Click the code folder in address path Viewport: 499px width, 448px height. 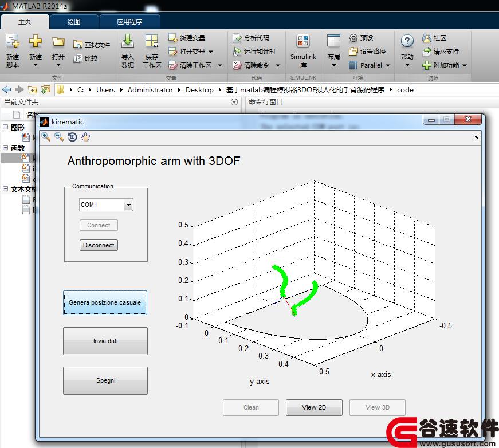click(x=405, y=90)
